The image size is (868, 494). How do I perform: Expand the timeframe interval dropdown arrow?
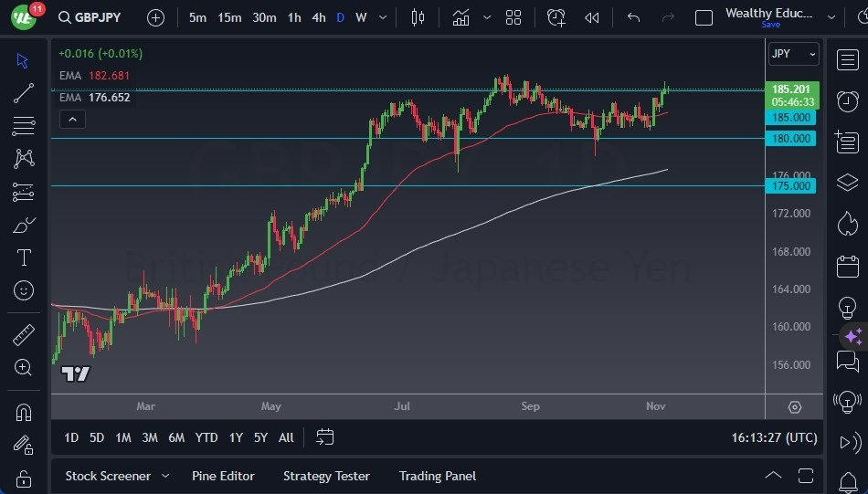coord(383,17)
